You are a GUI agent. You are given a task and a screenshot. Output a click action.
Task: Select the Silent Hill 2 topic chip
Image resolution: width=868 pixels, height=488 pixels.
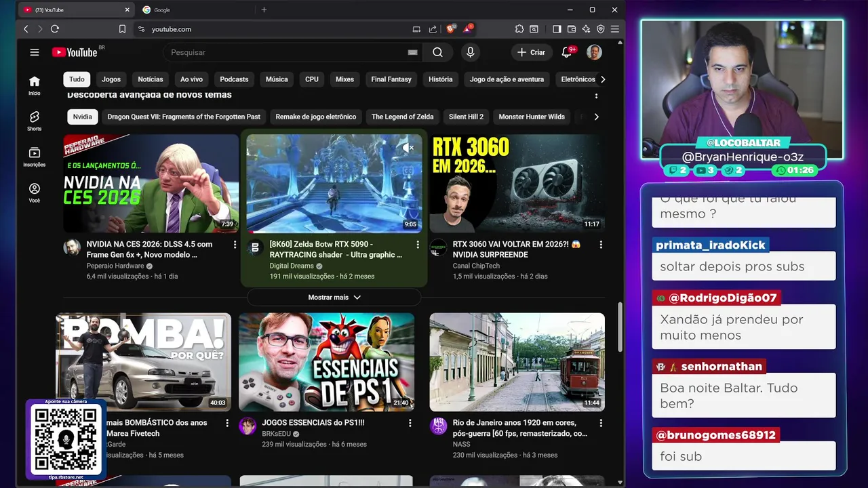point(466,117)
